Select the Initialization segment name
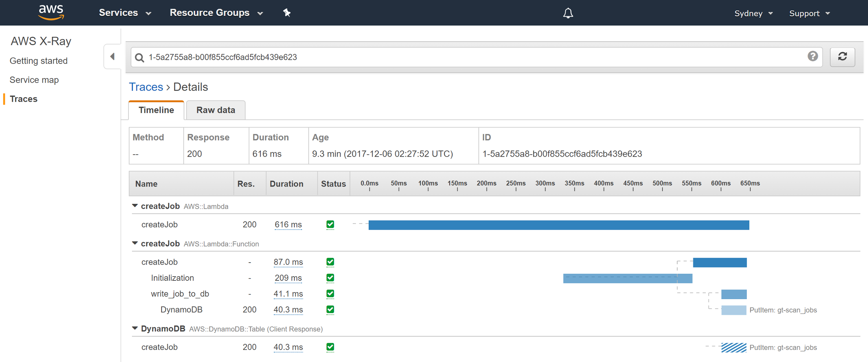 (172, 278)
